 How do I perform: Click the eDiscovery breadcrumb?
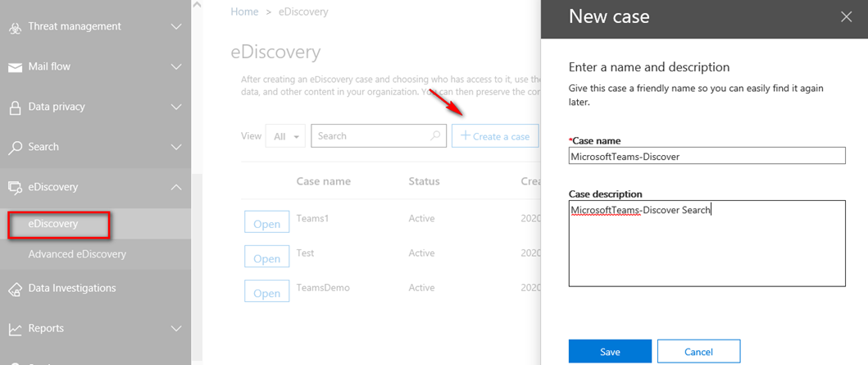(303, 11)
